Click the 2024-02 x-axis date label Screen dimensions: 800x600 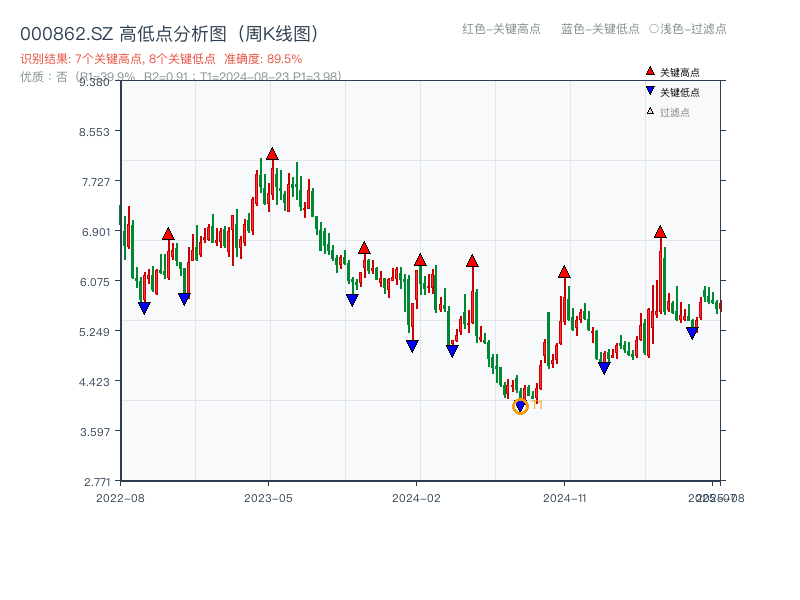[416, 498]
